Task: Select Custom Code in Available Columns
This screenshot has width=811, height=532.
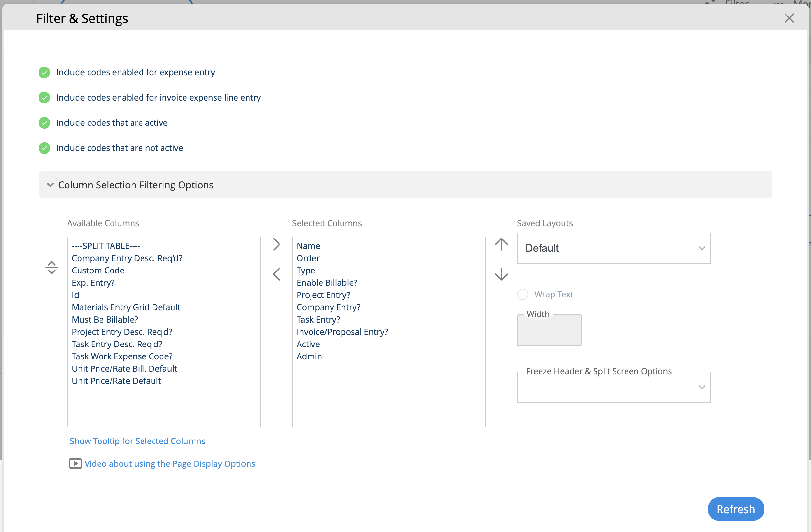Action: click(98, 271)
